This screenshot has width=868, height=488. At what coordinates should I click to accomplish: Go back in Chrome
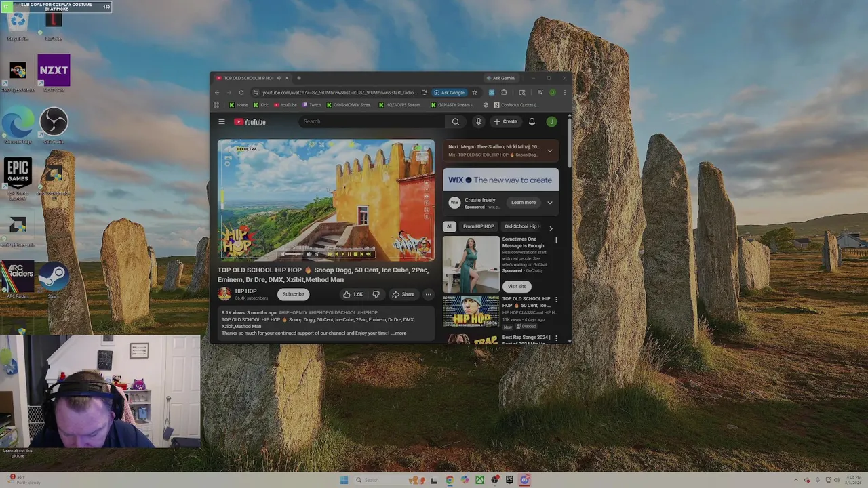217,93
